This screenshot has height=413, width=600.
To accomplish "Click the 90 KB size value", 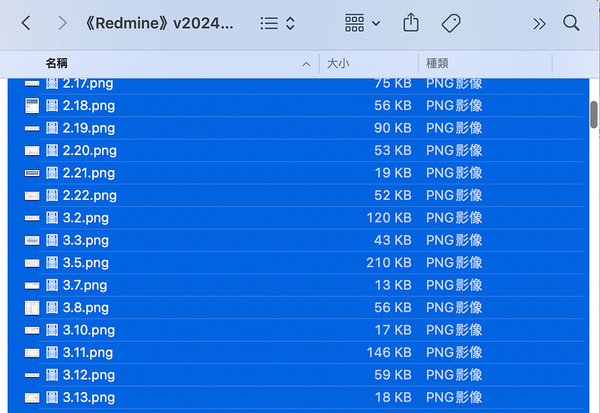I will pos(393,128).
